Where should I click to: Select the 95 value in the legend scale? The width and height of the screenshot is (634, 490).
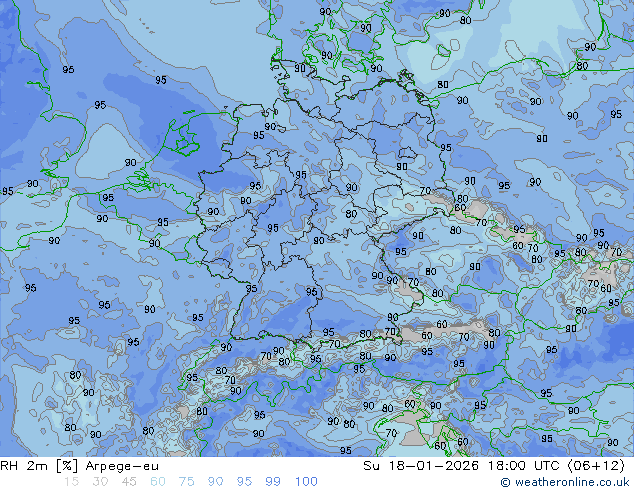click(x=244, y=482)
